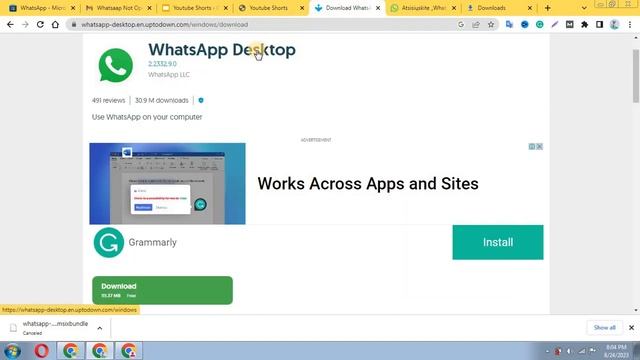Image resolution: width=640 pixels, height=360 pixels.
Task: Open the black M extension icon
Action: pyautogui.click(x=569, y=24)
